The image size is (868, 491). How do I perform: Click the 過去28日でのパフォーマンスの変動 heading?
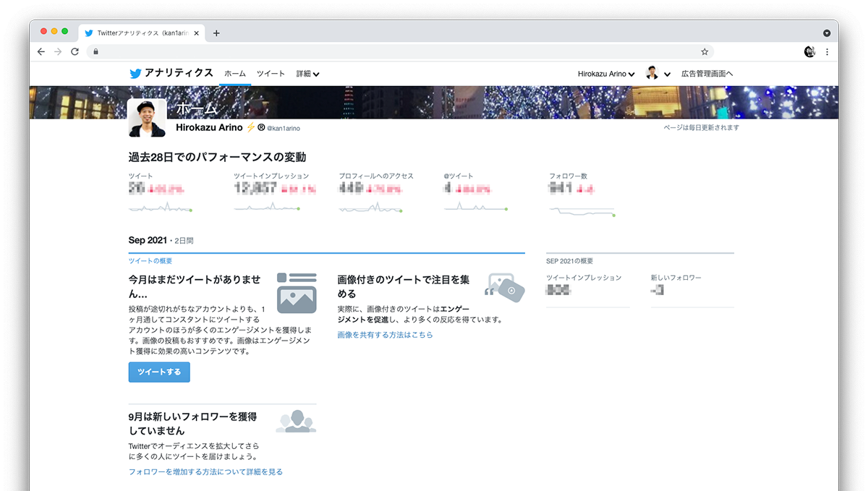click(x=217, y=157)
